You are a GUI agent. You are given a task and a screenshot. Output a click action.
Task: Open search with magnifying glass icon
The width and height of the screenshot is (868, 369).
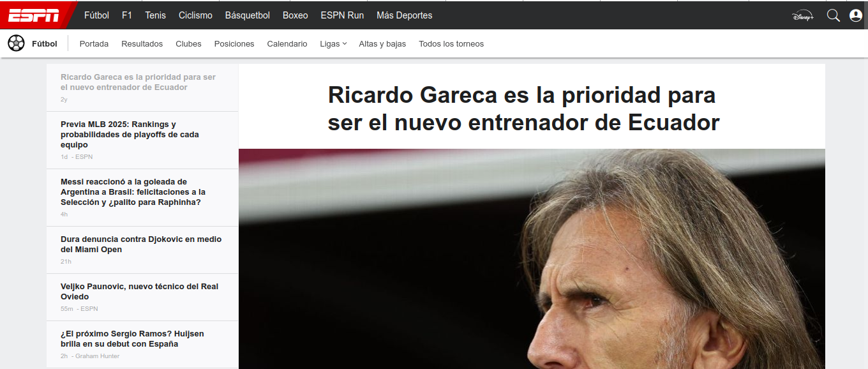point(833,15)
